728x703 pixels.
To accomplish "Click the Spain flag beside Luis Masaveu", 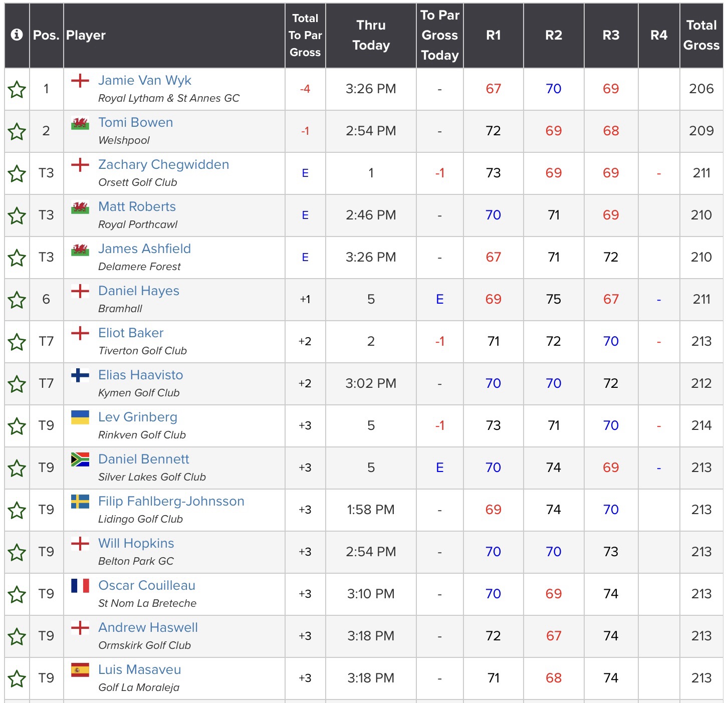I will tap(80, 669).
